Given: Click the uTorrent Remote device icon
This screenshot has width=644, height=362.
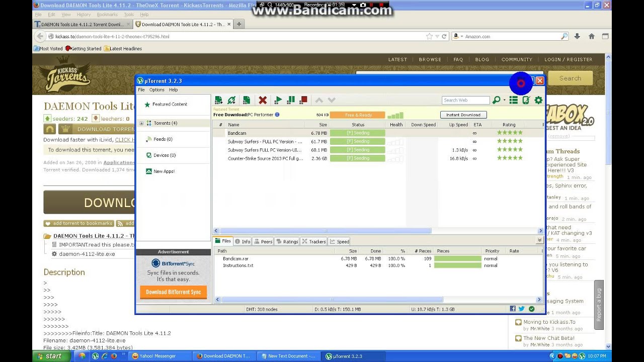Looking at the screenshot, I should tap(526, 100).
